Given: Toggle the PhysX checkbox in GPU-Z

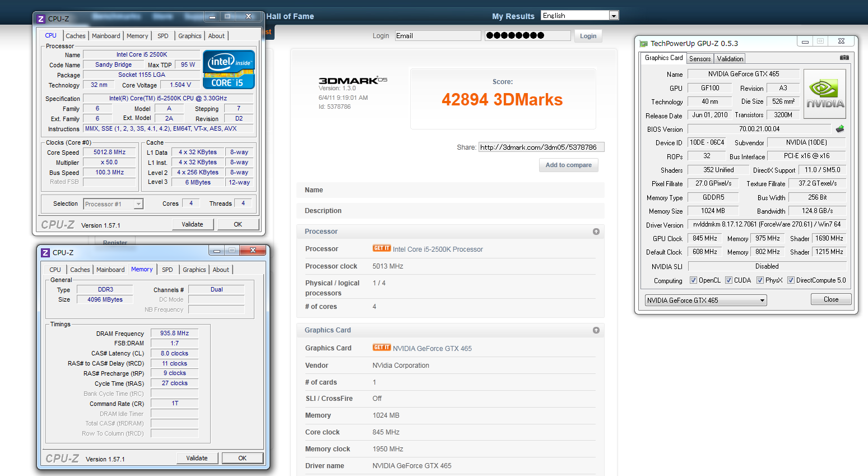Looking at the screenshot, I should [760, 280].
